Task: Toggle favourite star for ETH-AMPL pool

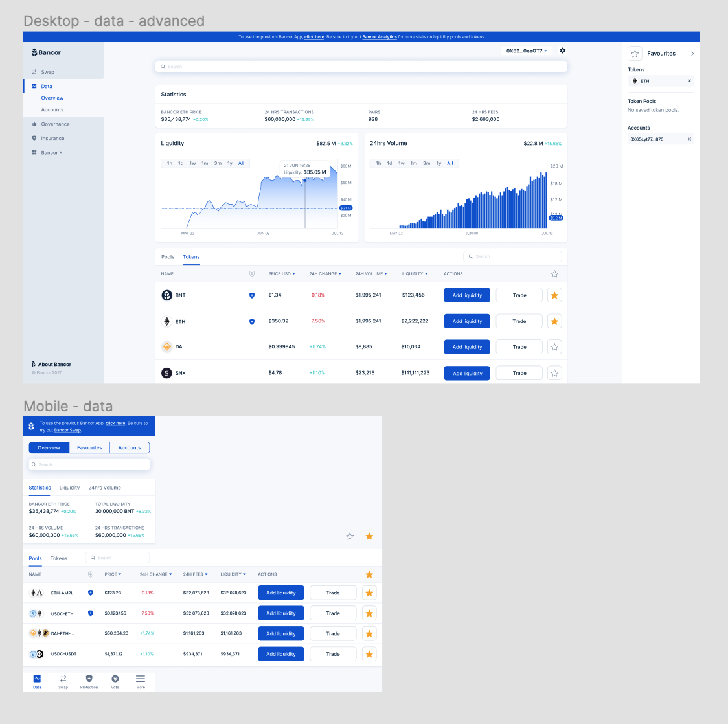Action: point(369,593)
